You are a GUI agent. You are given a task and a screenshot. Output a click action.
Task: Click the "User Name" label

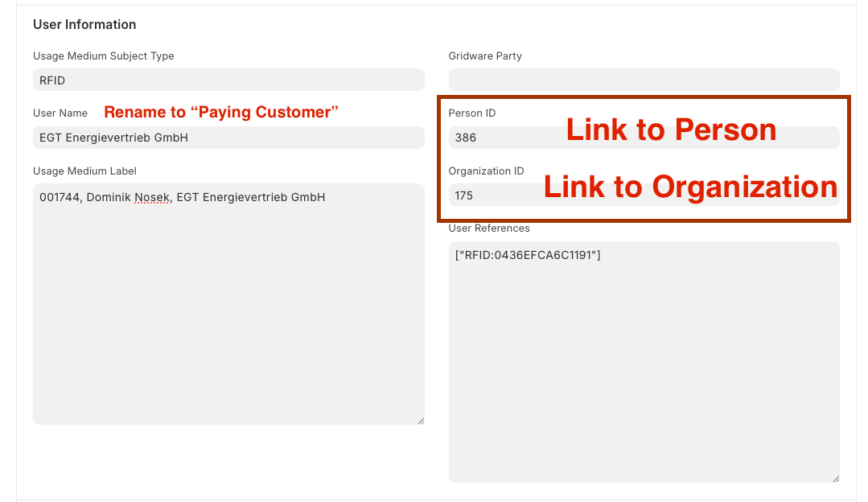60,113
